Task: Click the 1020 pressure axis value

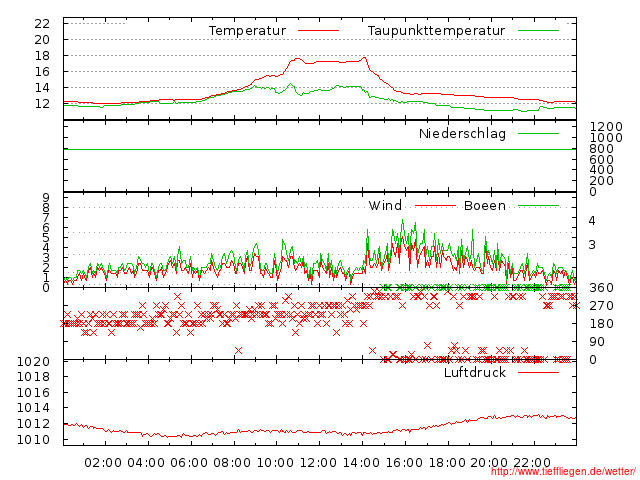Action: [x=33, y=362]
